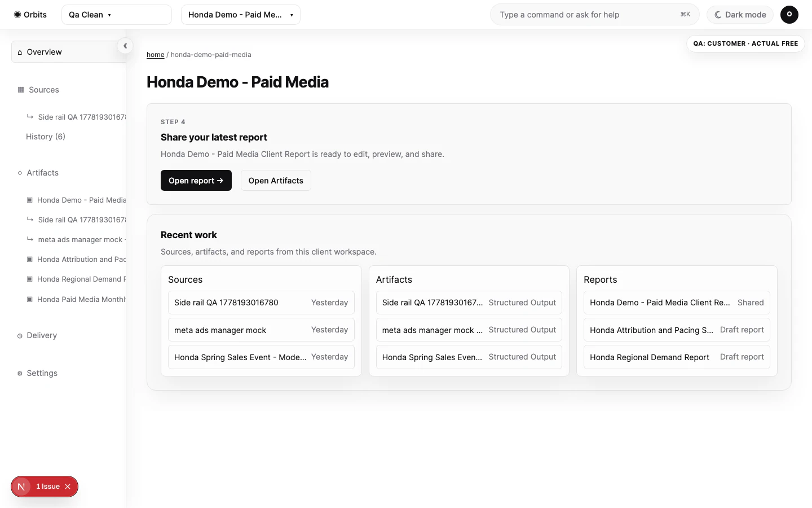Image resolution: width=812 pixels, height=508 pixels.
Task: Open Honda Regional Demand sidebar item
Action: click(76, 279)
